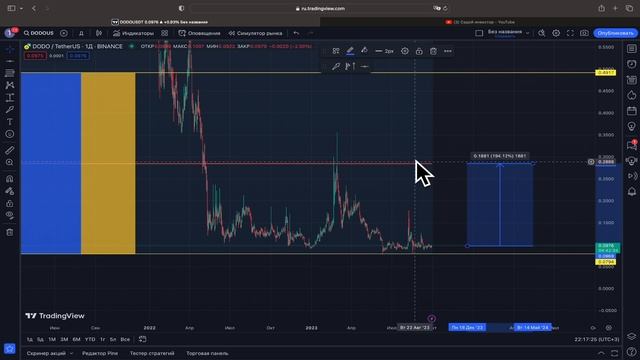Select the Fibonacci retracement tool group
Screen dimensions: 640x360
10,73
